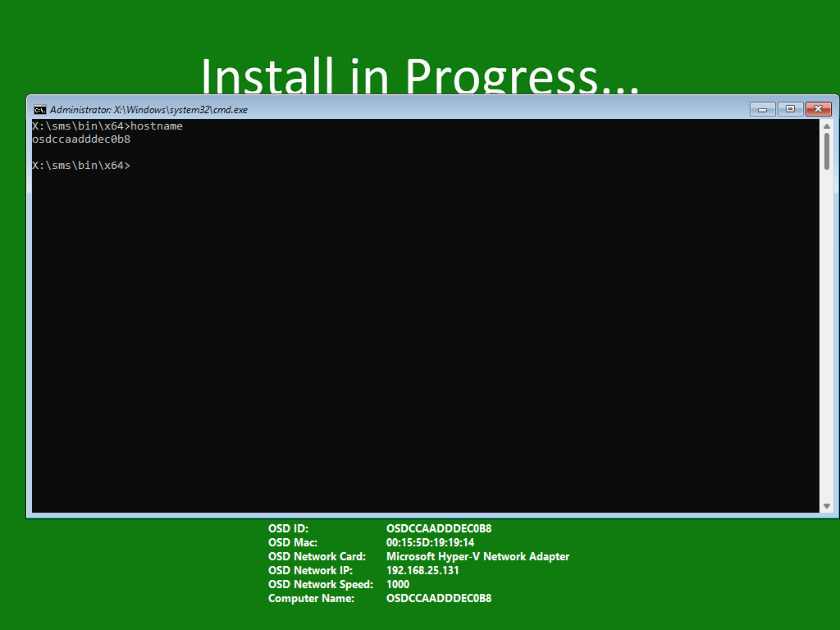The image size is (840, 630).
Task: Click the 'OSD ID:' label
Action: click(x=288, y=529)
